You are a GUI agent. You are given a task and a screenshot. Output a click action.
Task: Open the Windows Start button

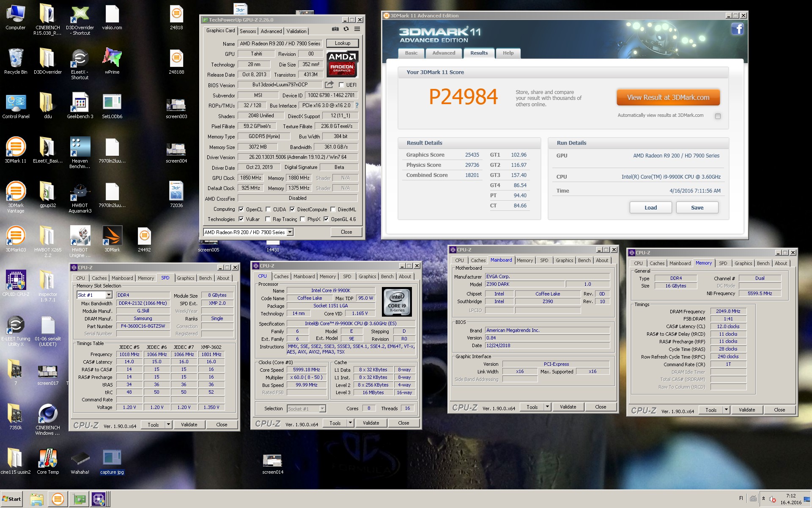coord(11,499)
